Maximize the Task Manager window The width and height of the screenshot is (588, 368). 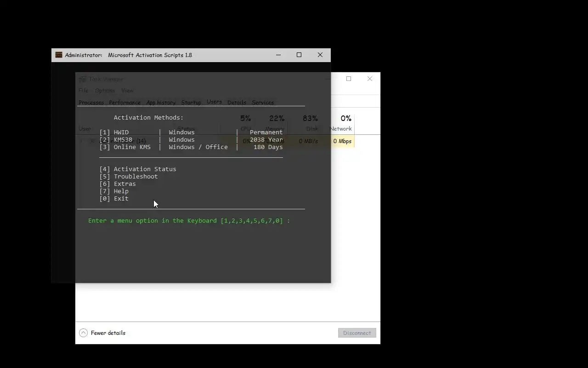click(x=349, y=79)
